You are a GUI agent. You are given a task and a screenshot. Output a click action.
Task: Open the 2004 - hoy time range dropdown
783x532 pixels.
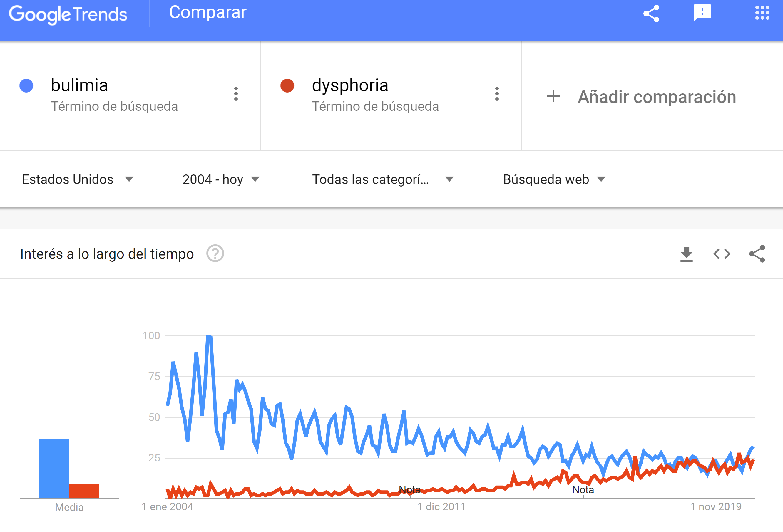pos(221,179)
